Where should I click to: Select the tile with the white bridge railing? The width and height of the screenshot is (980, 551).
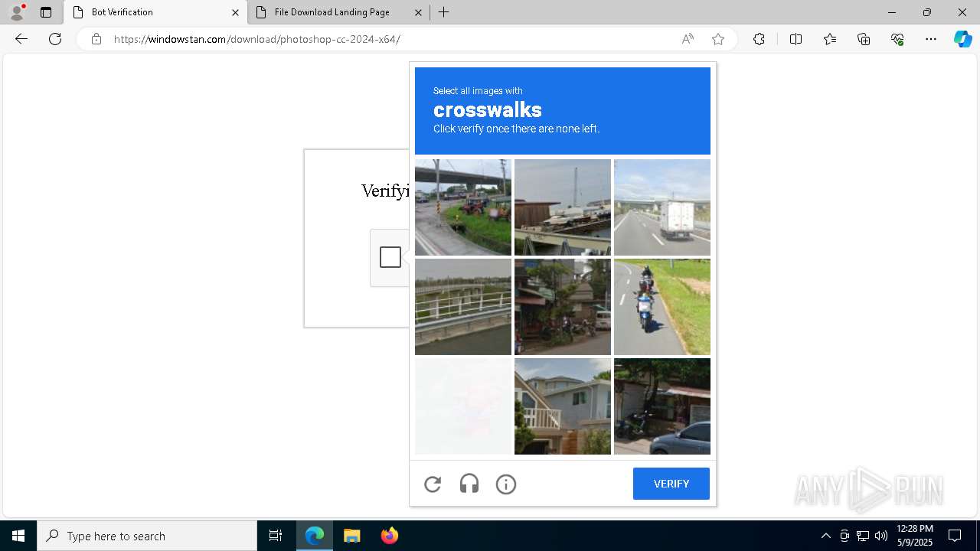click(x=463, y=307)
